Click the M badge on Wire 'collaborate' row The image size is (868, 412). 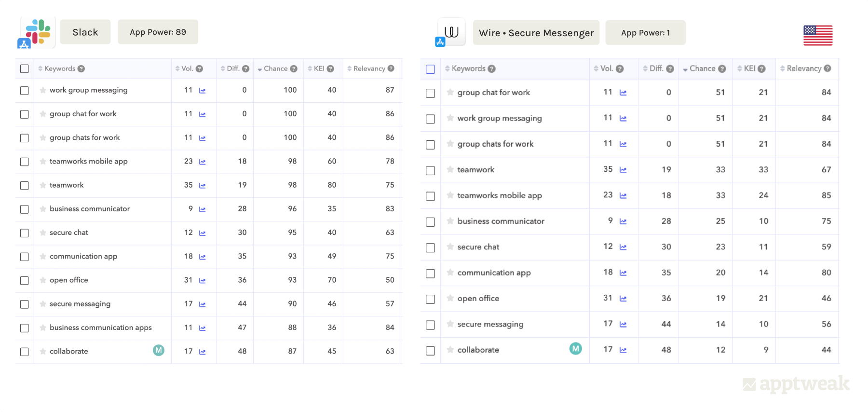coord(575,349)
